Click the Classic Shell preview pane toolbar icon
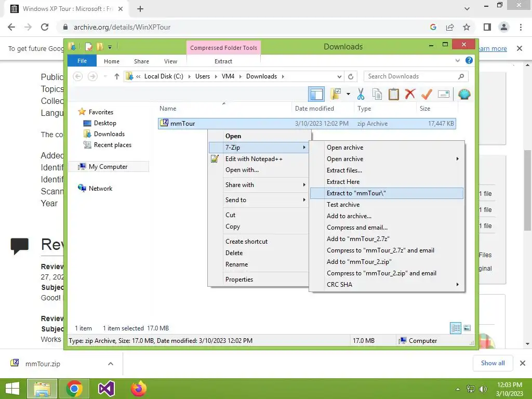This screenshot has height=399, width=532. [316, 94]
